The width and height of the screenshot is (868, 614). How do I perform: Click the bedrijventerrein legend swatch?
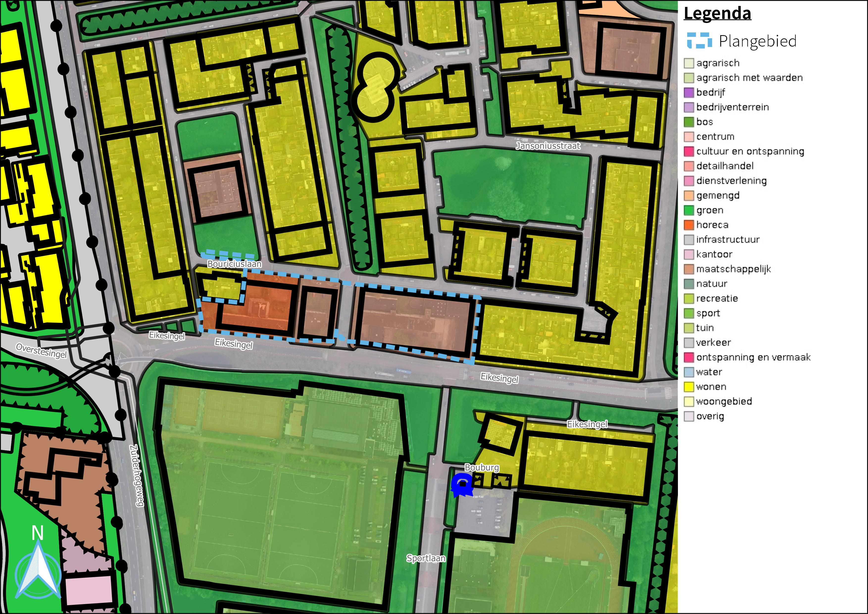689,107
